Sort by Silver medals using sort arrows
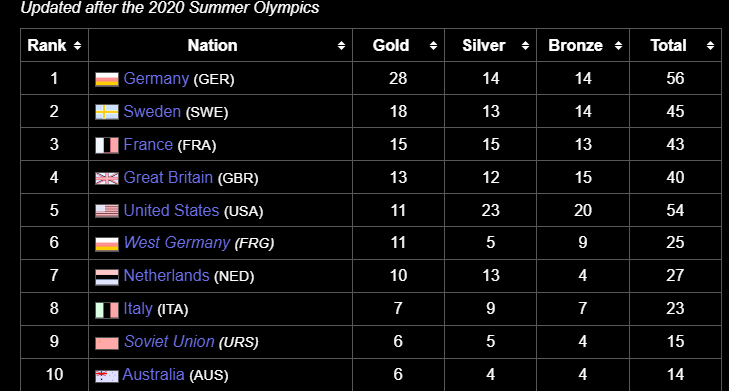Viewport: 729px width, 391px height. 525,46
